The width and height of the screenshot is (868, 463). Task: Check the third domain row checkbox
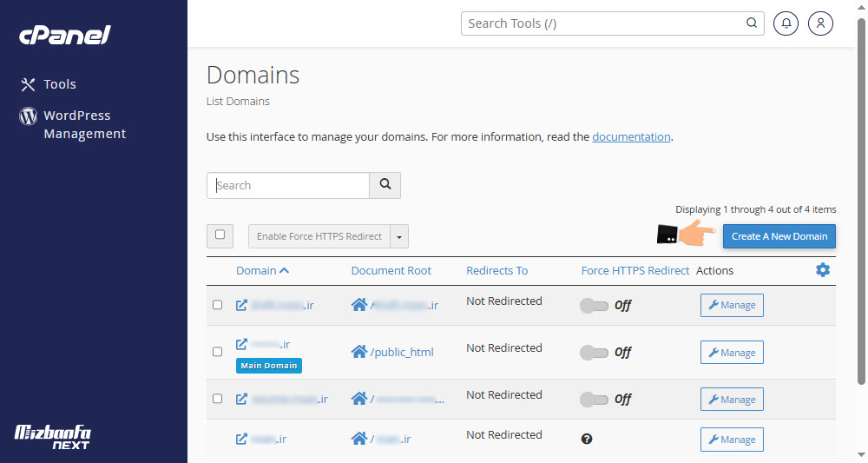point(218,399)
